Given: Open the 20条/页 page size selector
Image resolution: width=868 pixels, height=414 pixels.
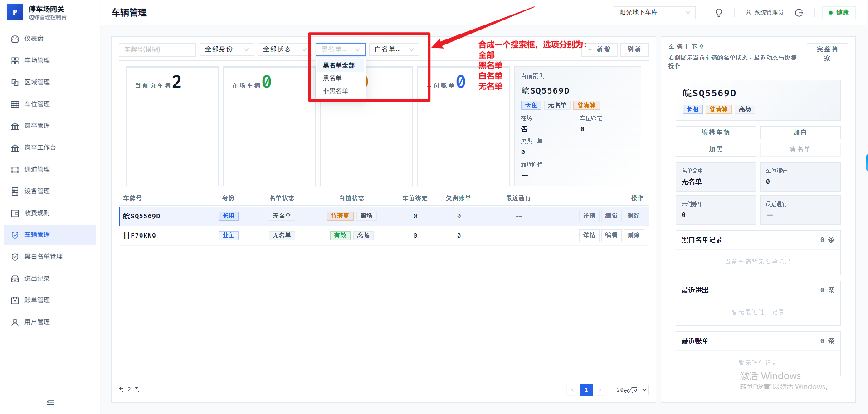Looking at the screenshot, I should coord(630,390).
